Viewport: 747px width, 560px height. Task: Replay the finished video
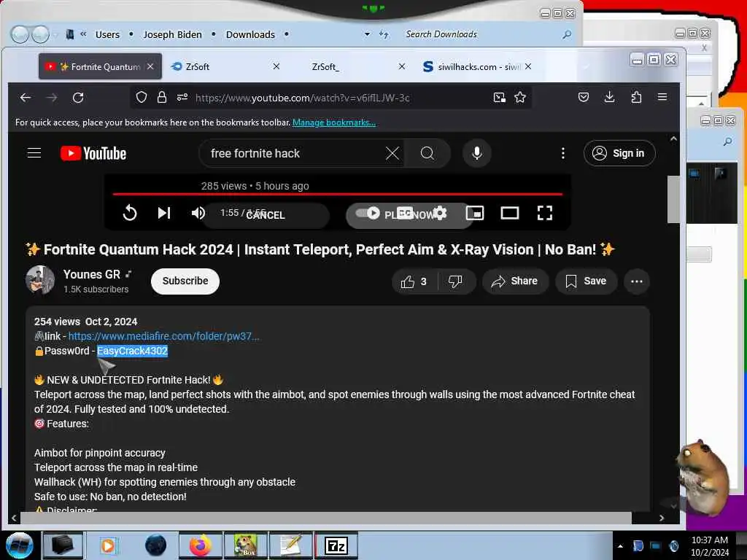130,213
